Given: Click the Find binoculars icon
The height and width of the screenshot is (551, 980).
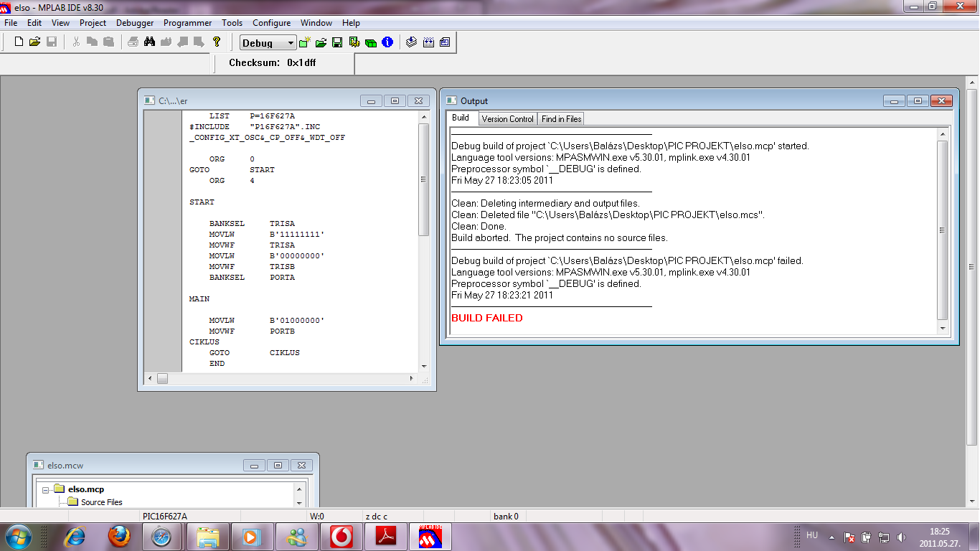Looking at the screenshot, I should click(x=149, y=42).
